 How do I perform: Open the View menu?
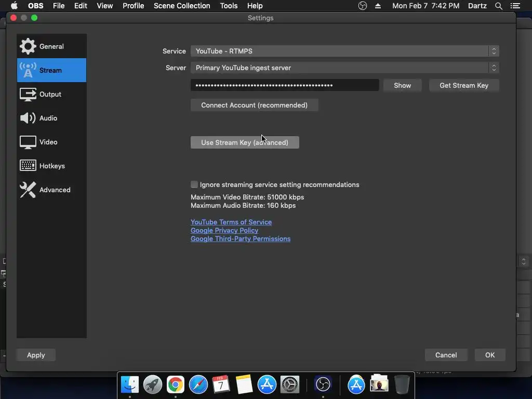104,6
